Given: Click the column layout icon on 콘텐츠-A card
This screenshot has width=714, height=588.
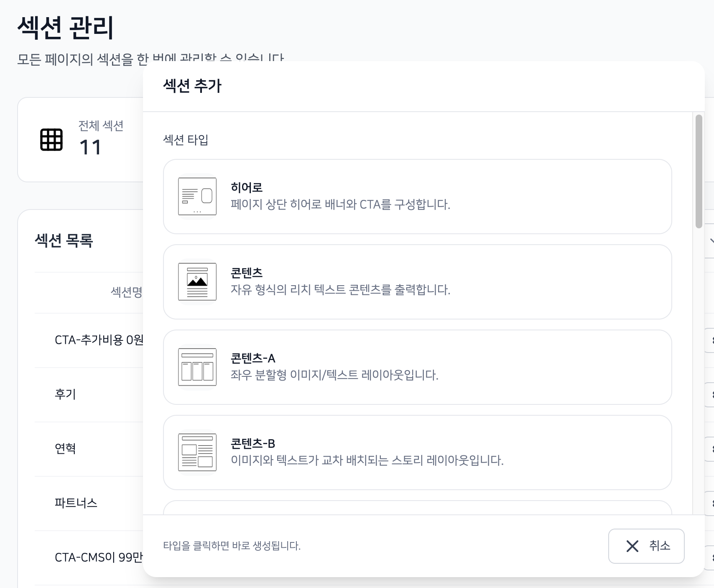Looking at the screenshot, I should pos(197,367).
